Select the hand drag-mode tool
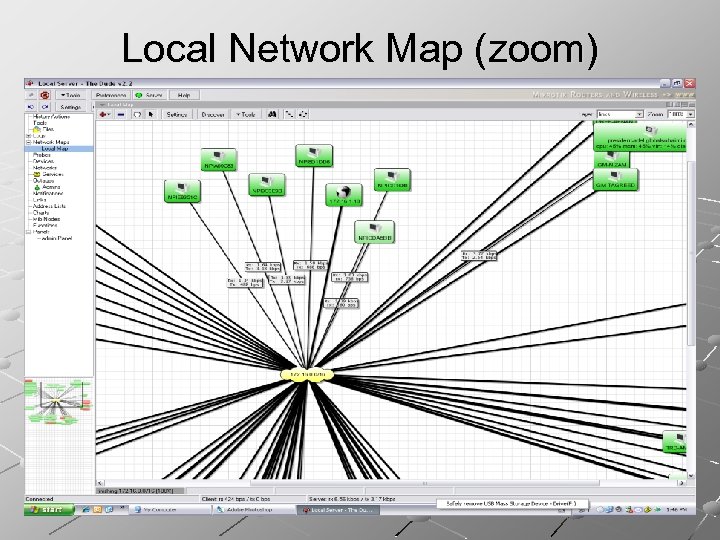 pos(137,114)
